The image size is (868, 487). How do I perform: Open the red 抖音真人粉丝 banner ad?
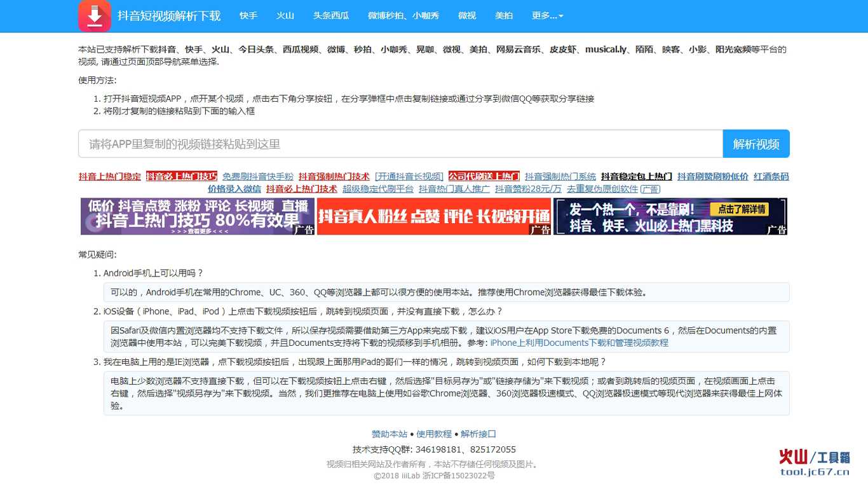coord(434,216)
